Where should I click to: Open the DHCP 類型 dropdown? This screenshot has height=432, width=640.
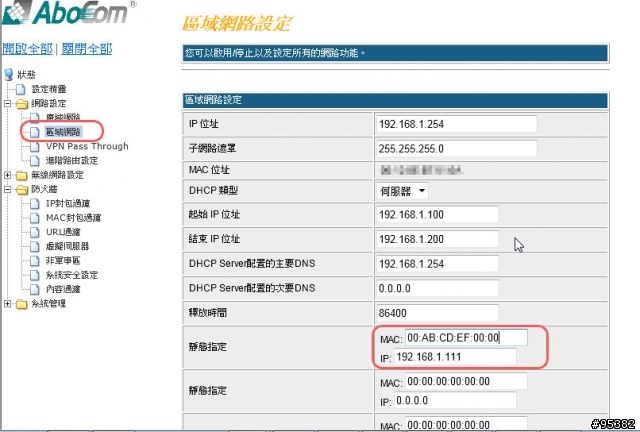coord(402,191)
